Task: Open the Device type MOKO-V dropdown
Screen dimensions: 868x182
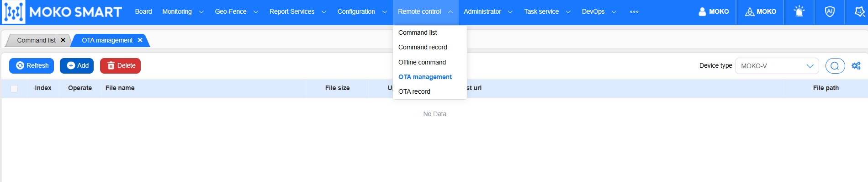Action: [x=777, y=66]
